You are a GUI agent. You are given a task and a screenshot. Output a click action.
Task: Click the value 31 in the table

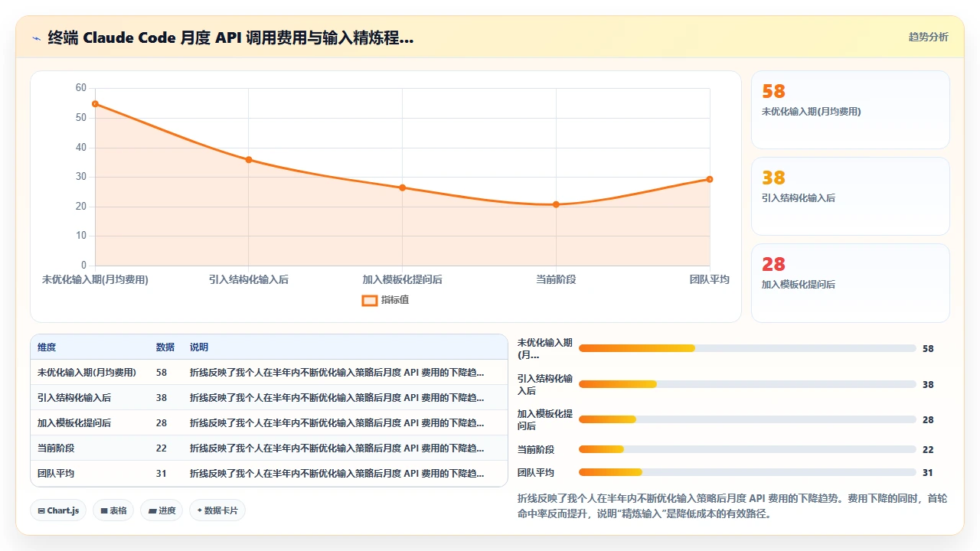[x=162, y=474]
